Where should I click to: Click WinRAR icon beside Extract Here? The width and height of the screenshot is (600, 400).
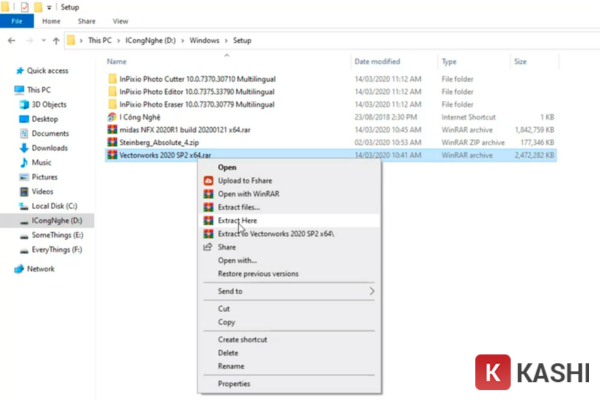208,220
